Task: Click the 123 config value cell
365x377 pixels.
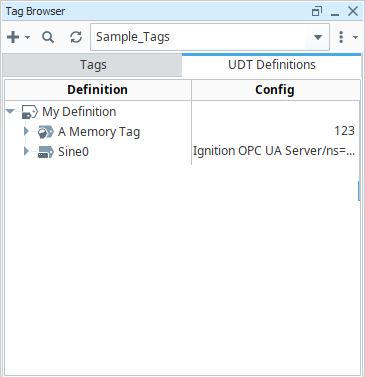Action: (x=275, y=131)
